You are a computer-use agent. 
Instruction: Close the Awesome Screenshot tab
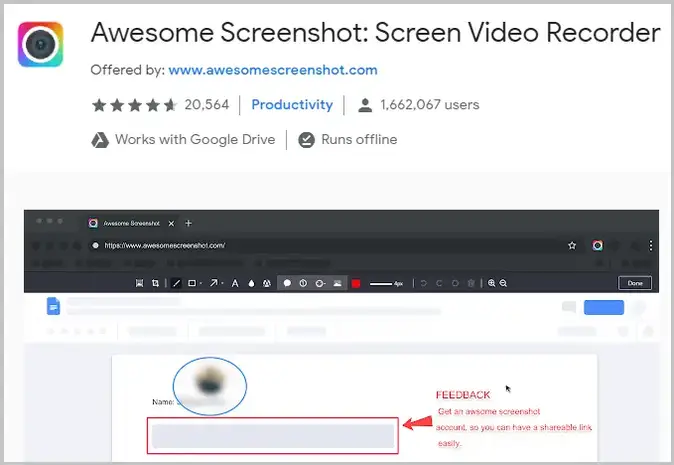pyautogui.click(x=171, y=223)
